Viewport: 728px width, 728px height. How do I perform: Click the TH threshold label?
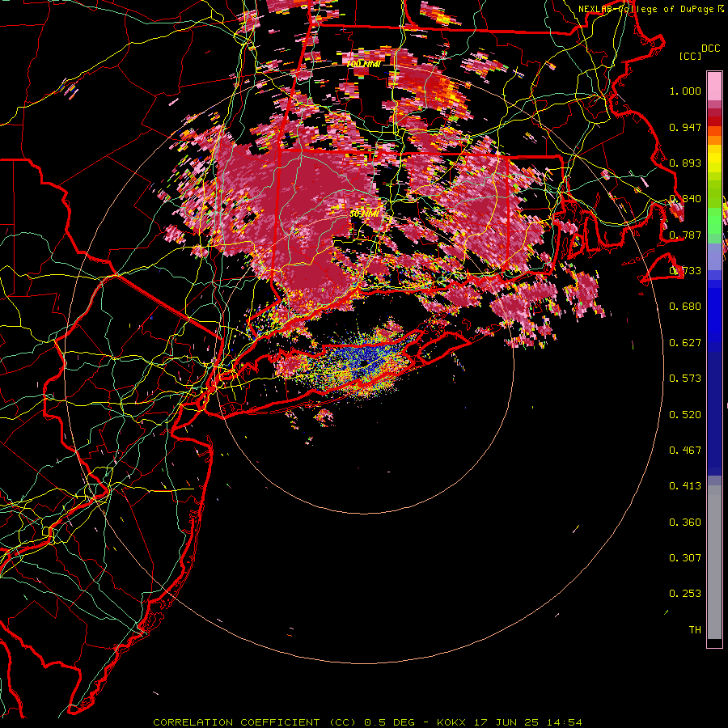pos(695,630)
